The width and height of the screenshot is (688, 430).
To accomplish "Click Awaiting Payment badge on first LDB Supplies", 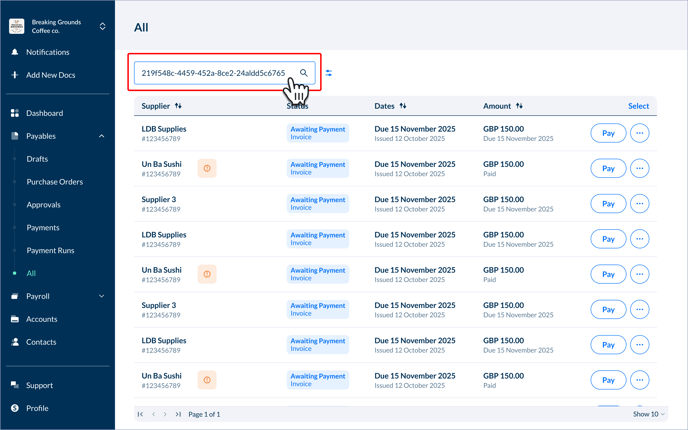I will [x=318, y=133].
